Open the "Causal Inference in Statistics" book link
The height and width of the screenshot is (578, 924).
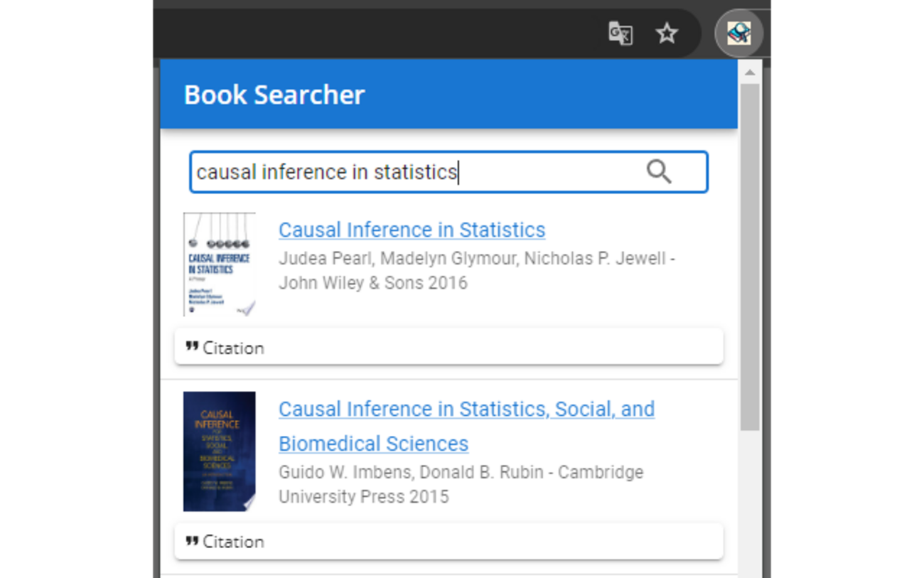tap(412, 230)
